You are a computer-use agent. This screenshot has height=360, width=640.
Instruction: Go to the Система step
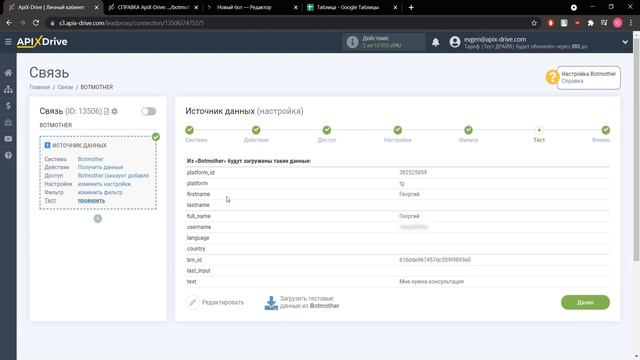(189, 130)
